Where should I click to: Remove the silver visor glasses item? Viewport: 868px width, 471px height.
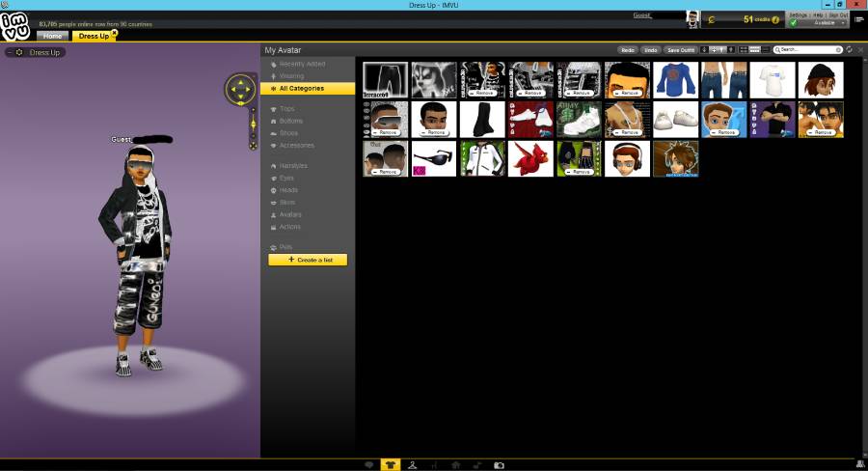386,133
